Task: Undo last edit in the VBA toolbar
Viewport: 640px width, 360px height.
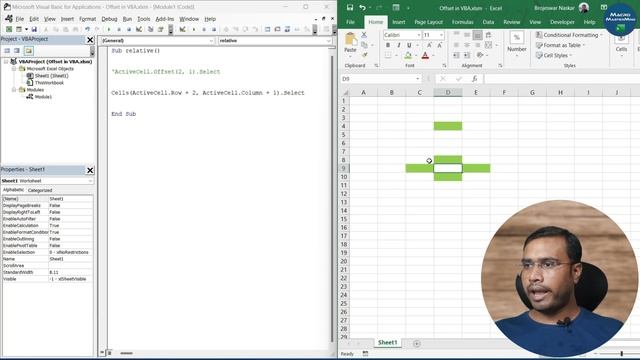Action: [87, 29]
